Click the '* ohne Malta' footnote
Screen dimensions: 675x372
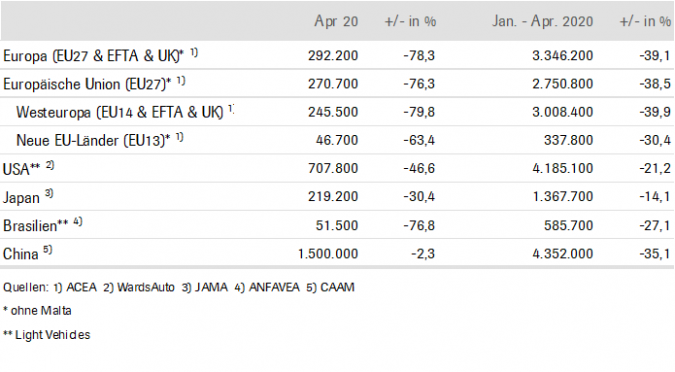pyautogui.click(x=37, y=311)
